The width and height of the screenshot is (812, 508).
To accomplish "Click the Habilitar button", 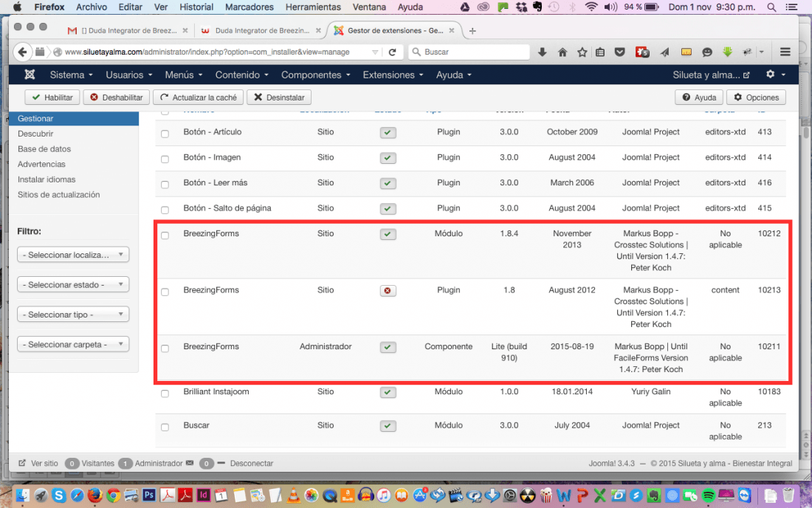I will (x=52, y=97).
